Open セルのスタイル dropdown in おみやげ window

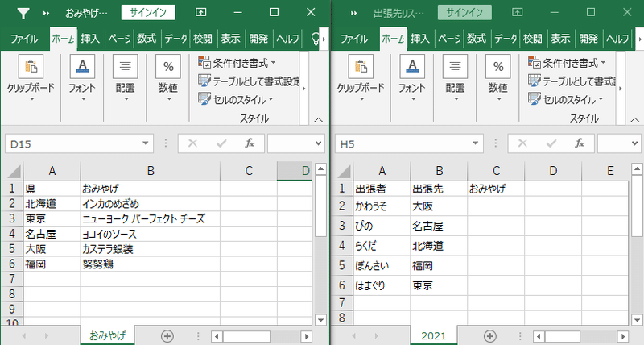[x=236, y=99]
